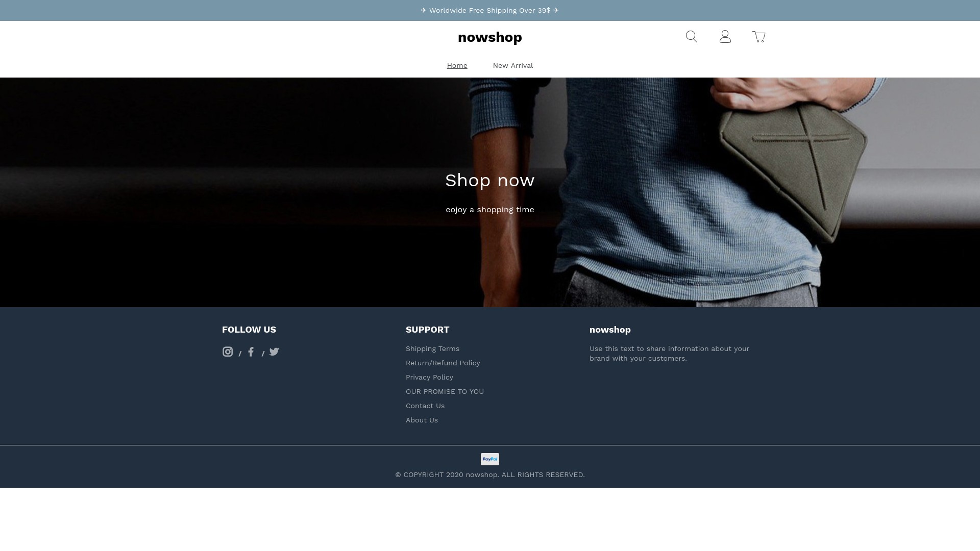
Task: Navigate to the New Arrival tab
Action: pos(512,65)
